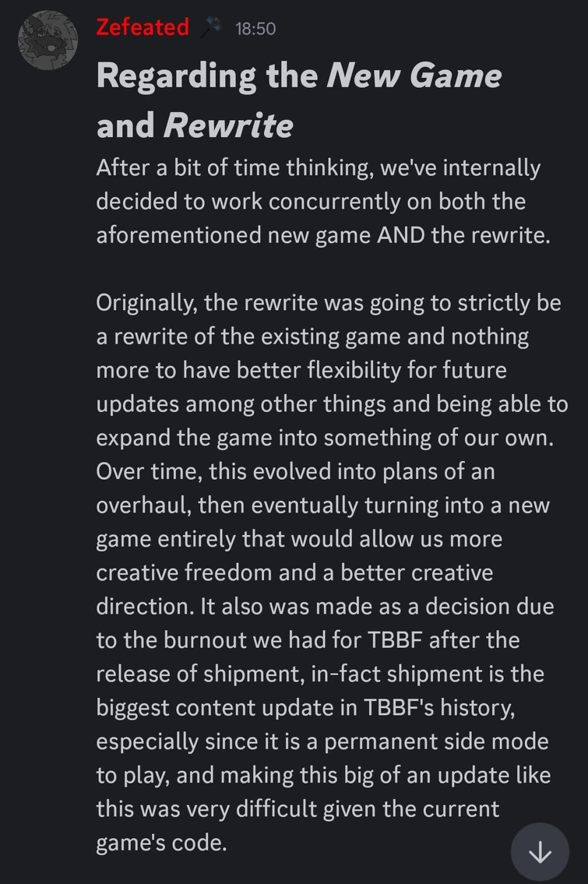588x884 pixels.
Task: Click the hammer role icon beside Zefeated
Action: [x=210, y=28]
